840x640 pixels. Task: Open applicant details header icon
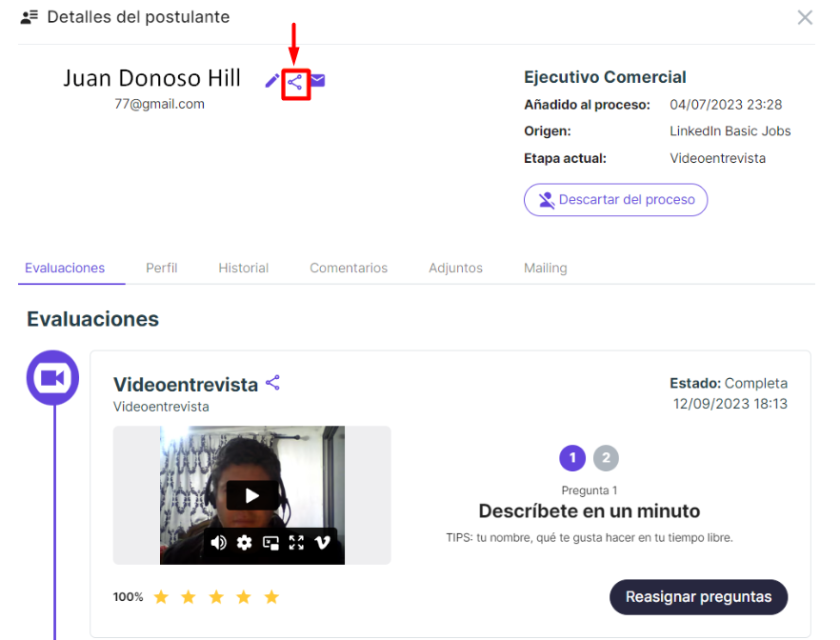pyautogui.click(x=29, y=17)
